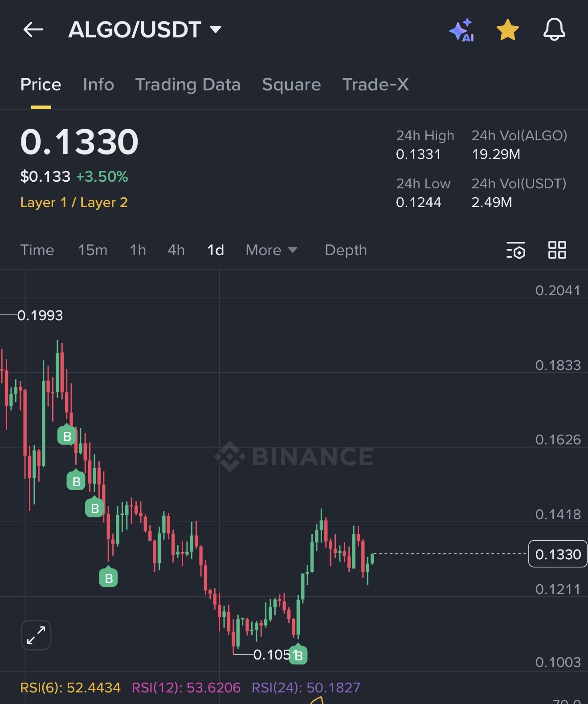Switch to the Info tab
Image resolution: width=588 pixels, height=704 pixels.
[98, 85]
